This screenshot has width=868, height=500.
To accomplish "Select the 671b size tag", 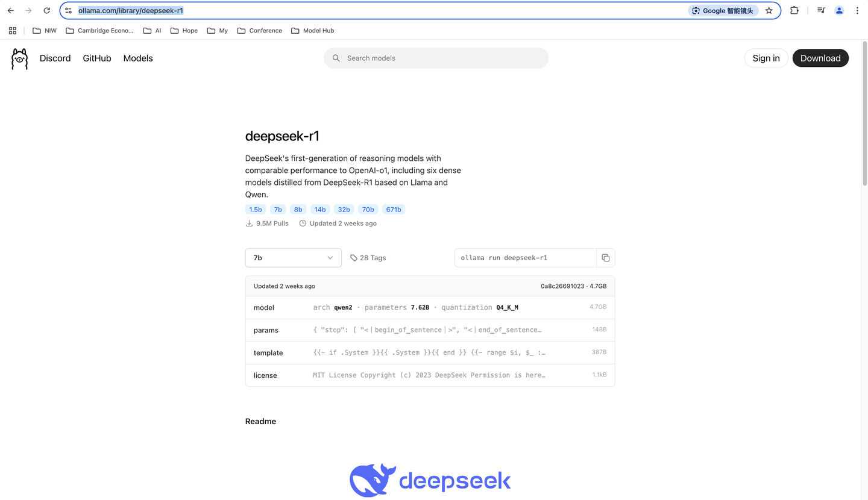I will 394,210.
